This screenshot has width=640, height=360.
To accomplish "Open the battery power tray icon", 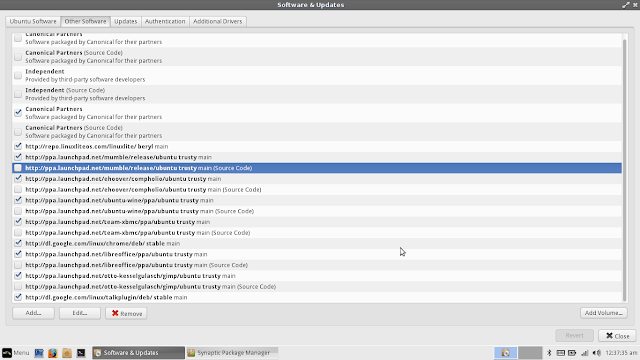I will point(572,353).
